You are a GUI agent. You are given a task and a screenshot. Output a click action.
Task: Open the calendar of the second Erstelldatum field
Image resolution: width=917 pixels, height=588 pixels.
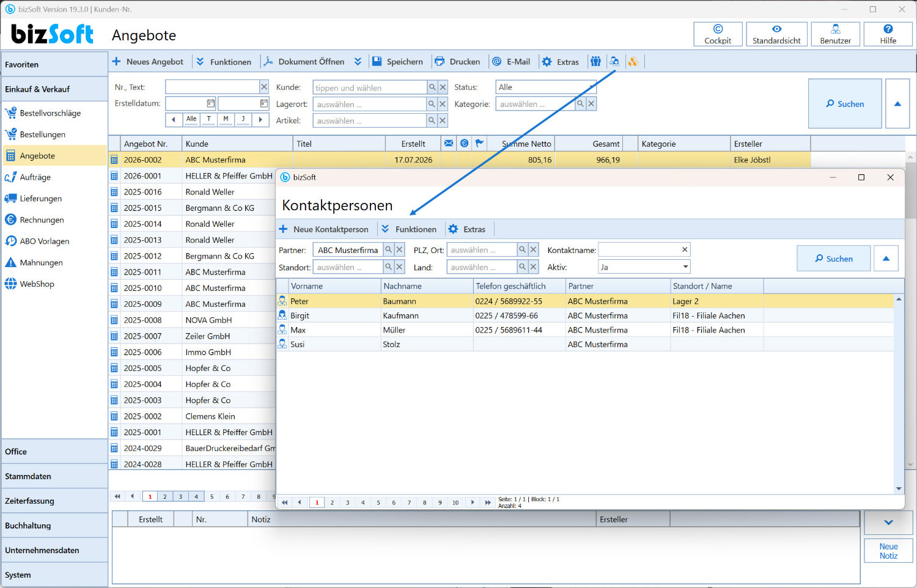pos(263,103)
